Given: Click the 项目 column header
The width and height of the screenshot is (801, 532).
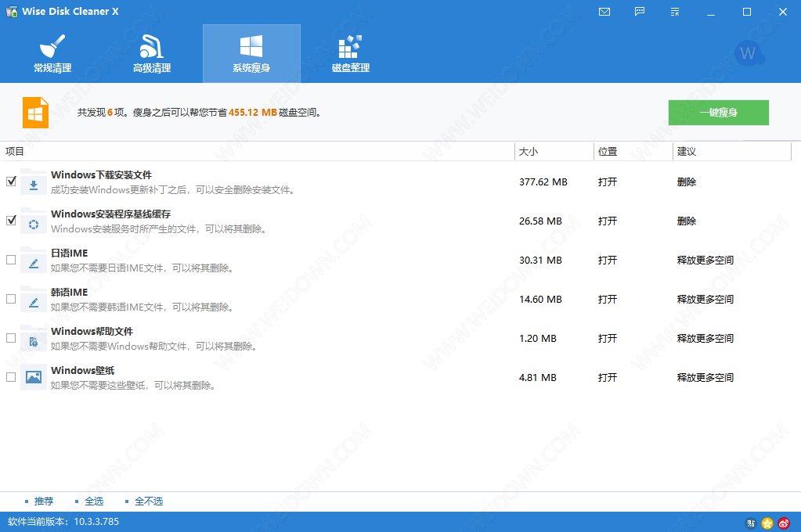Looking at the screenshot, I should [x=258, y=152].
